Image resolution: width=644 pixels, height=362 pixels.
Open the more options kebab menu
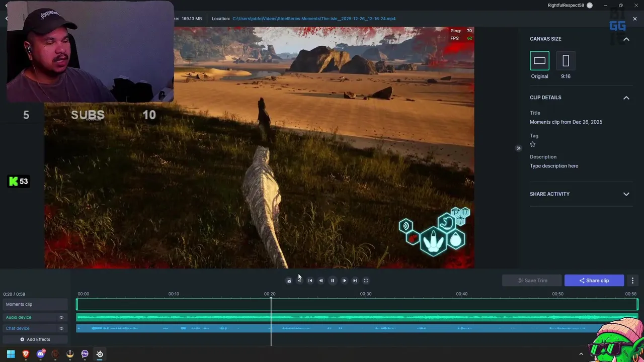pyautogui.click(x=633, y=281)
